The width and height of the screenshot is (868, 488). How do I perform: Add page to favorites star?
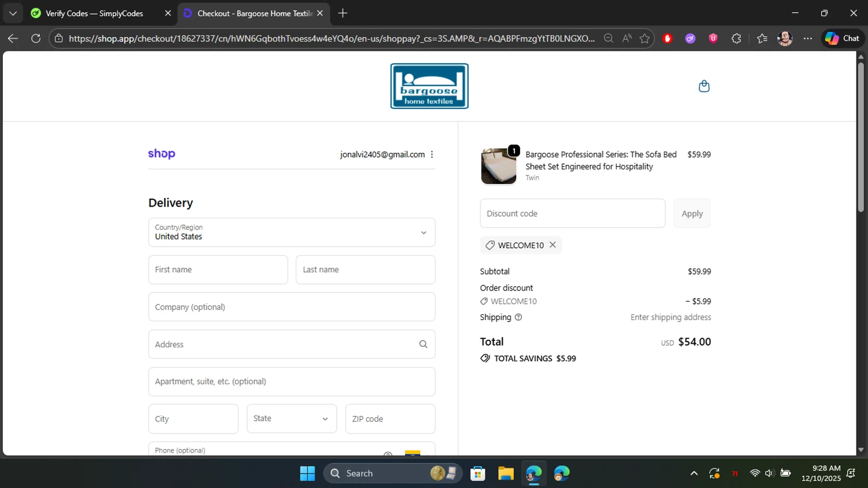pyautogui.click(x=645, y=38)
